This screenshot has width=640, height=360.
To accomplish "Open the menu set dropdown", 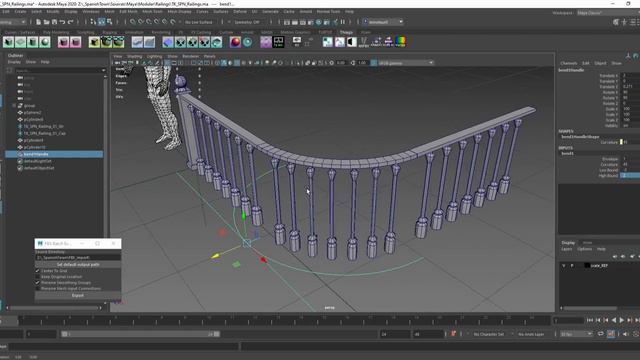I will point(13,22).
